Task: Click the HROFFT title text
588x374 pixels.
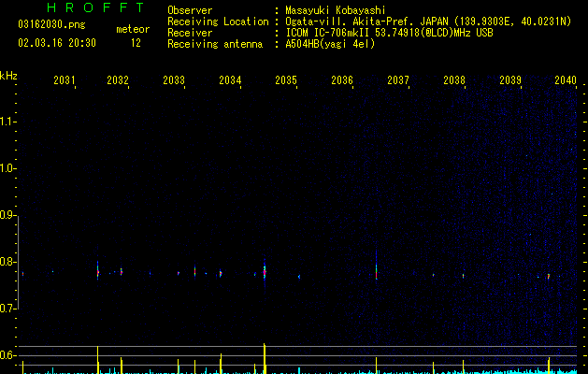Action: [x=95, y=7]
